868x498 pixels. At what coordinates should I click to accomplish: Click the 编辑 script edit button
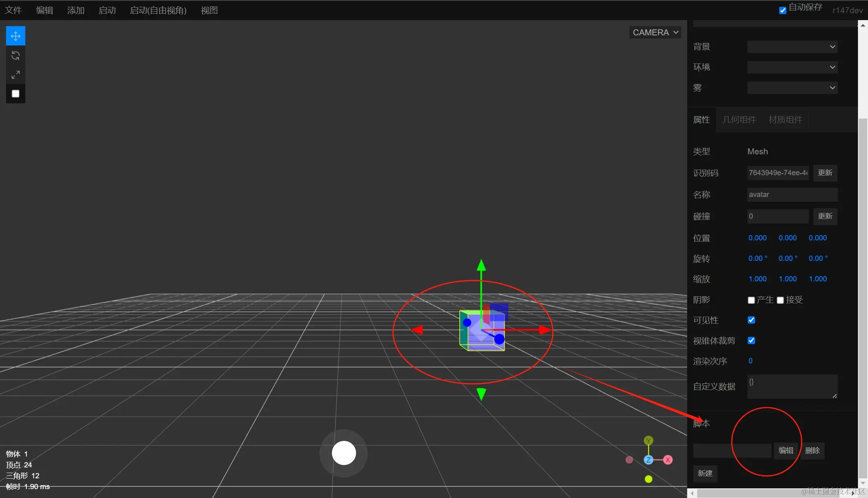[786, 451]
